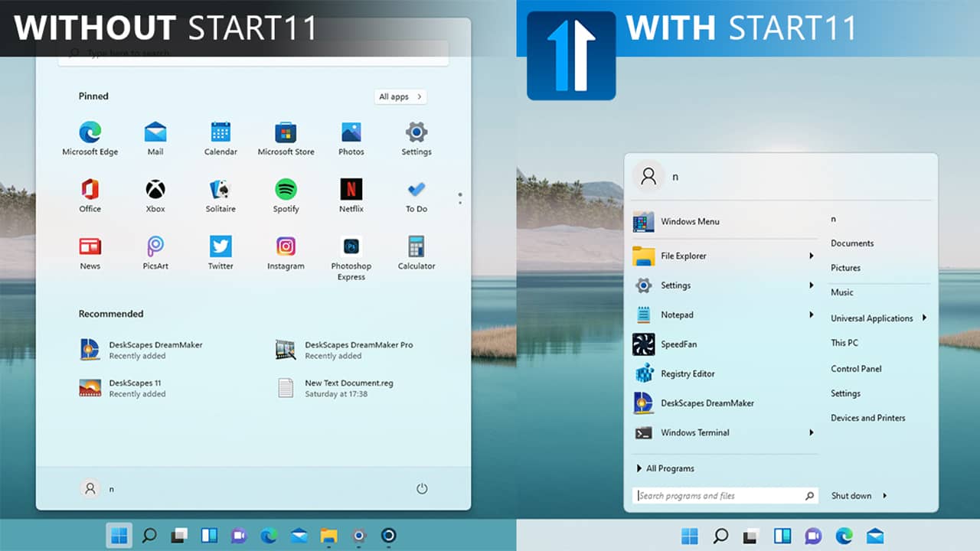Open Widgets on the right taskbar
Viewport: 980px width, 551px height.
782,536
